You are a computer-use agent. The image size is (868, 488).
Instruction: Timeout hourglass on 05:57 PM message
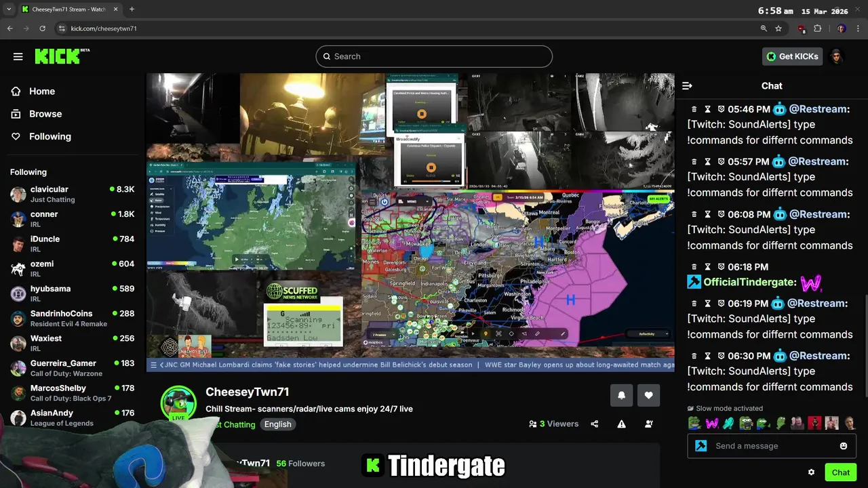[x=707, y=162]
